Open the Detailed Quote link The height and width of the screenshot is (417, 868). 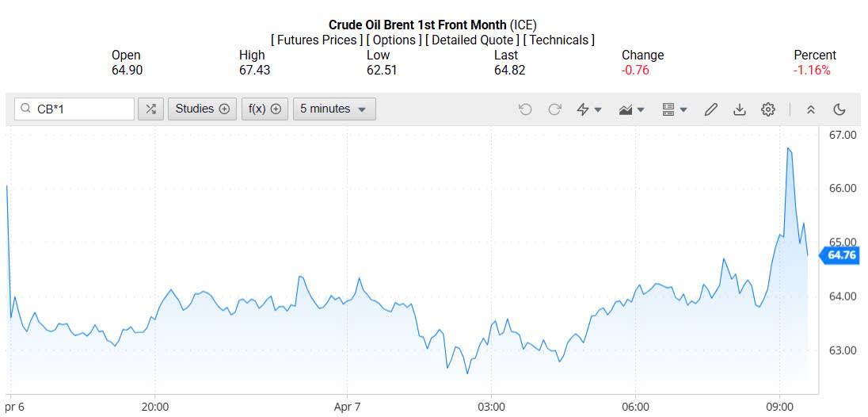pos(473,40)
